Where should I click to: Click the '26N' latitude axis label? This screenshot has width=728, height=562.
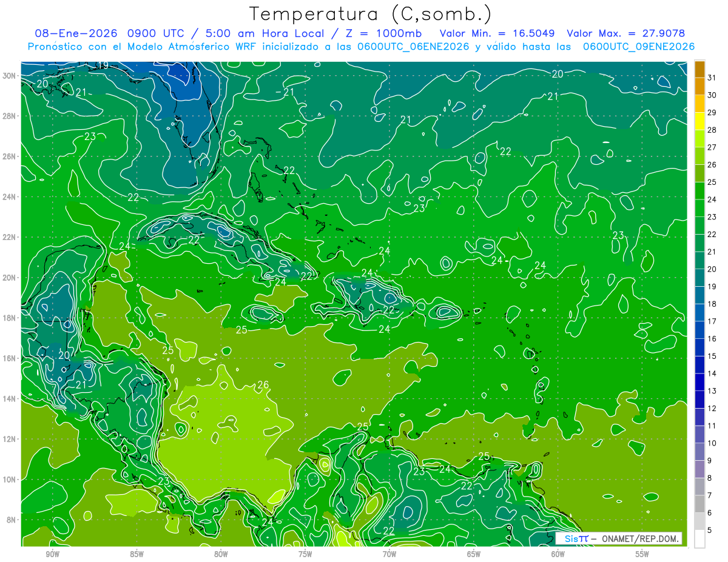10,156
